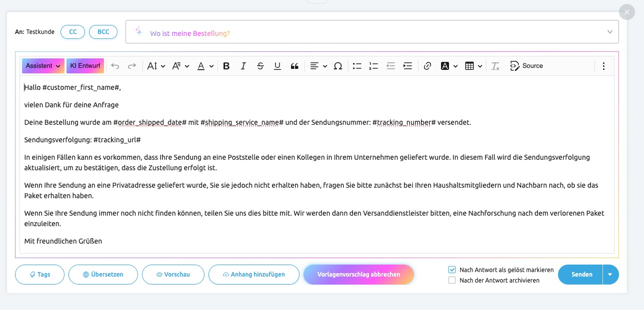This screenshot has height=310, width=644.
Task: Open the three-dot more options menu
Action: tap(603, 66)
